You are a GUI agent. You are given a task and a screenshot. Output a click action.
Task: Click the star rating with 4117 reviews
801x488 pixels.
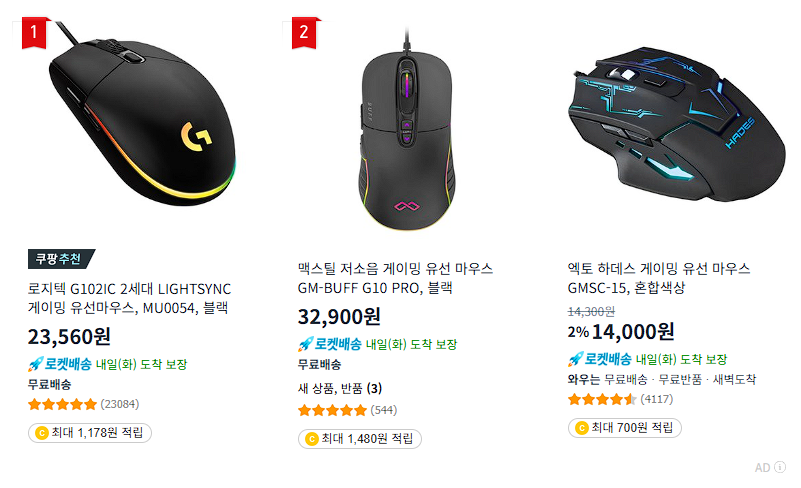(x=602, y=400)
